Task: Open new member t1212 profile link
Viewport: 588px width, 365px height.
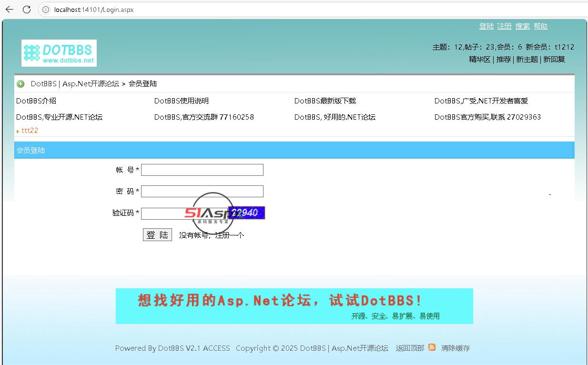Action: 564,47
